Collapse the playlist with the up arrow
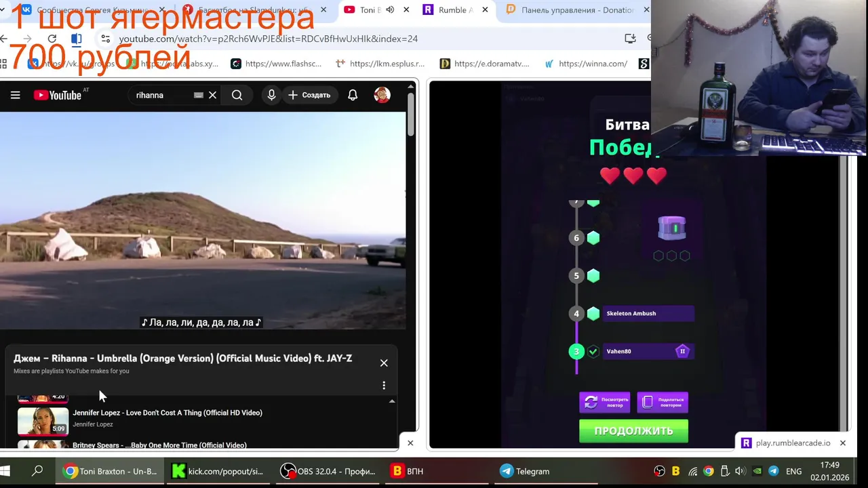Screen dimensions: 868x488 [392, 401]
